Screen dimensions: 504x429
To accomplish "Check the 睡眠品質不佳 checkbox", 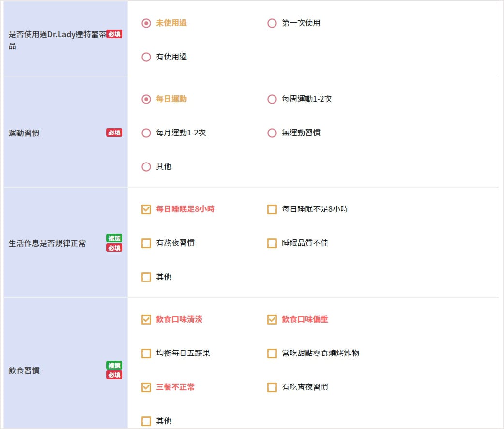I will 272,243.
